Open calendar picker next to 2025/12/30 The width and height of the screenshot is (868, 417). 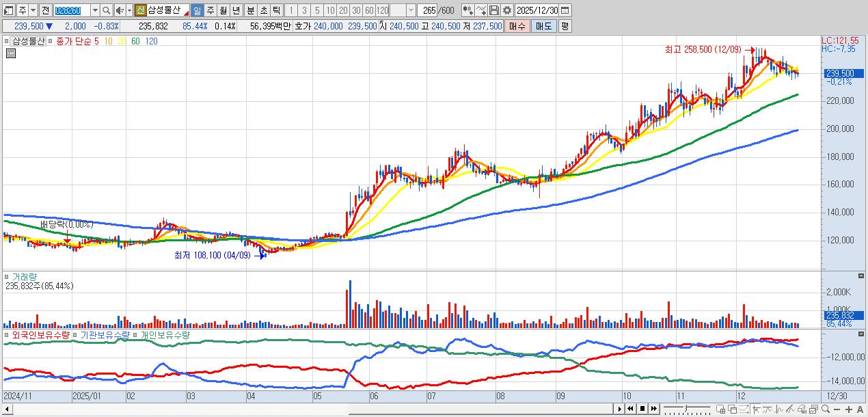pos(565,10)
